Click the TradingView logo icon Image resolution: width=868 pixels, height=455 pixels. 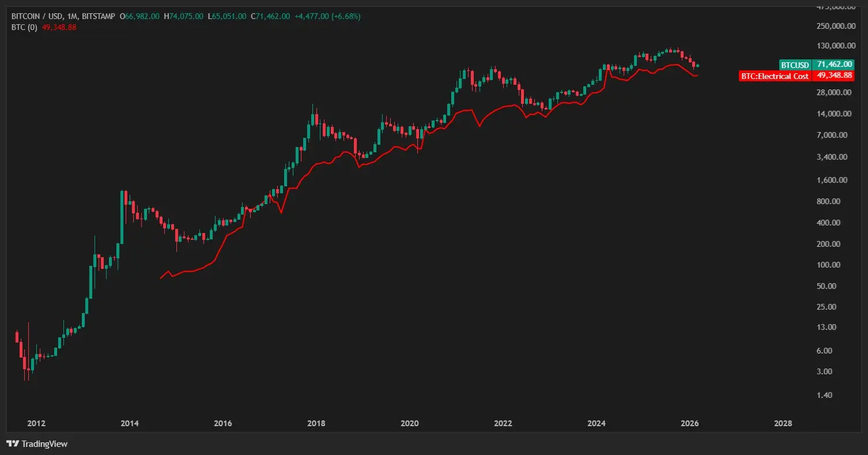pos(12,444)
